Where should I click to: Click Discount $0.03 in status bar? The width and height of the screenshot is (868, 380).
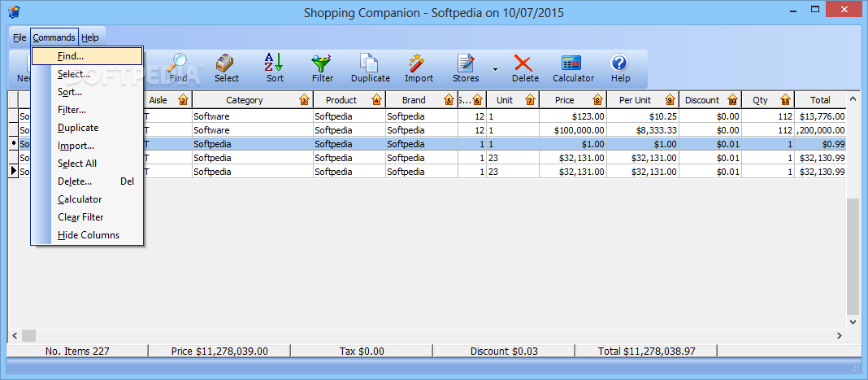(504, 352)
